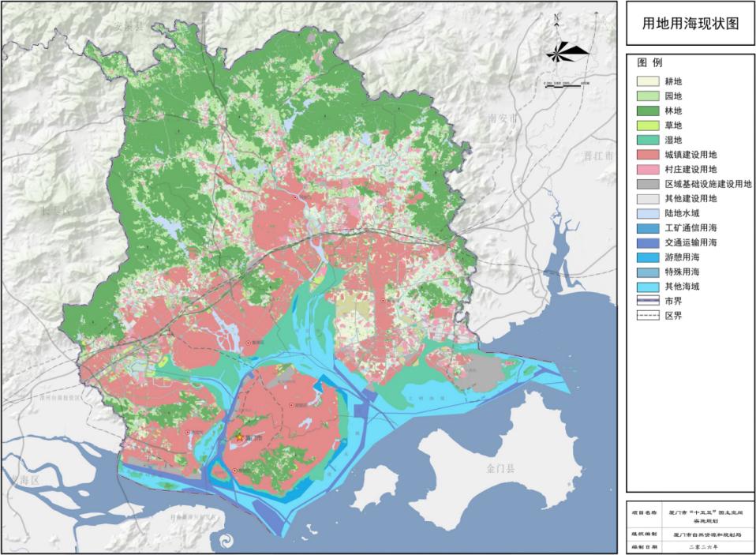Image resolution: width=756 pixels, height=555 pixels.
Task: Click the 南安市 map label
Action: [503, 118]
